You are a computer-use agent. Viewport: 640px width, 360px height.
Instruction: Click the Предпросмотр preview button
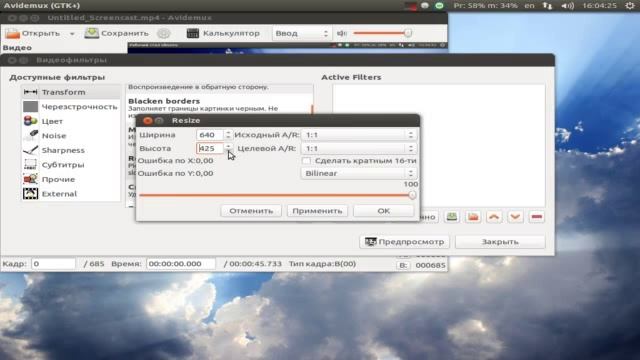(404, 242)
